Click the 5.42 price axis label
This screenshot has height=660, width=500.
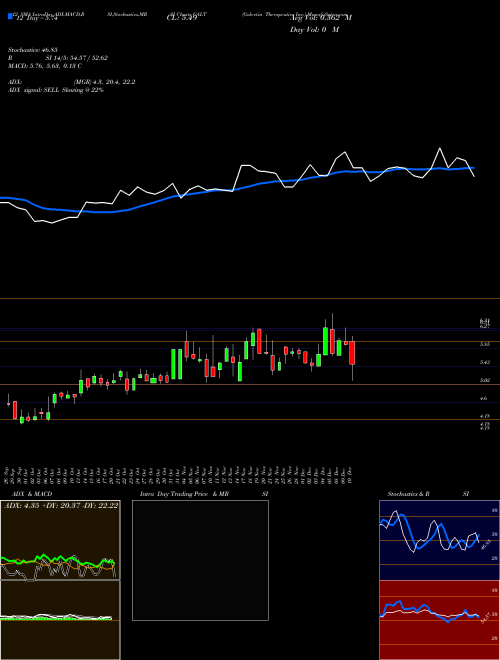tap(484, 362)
